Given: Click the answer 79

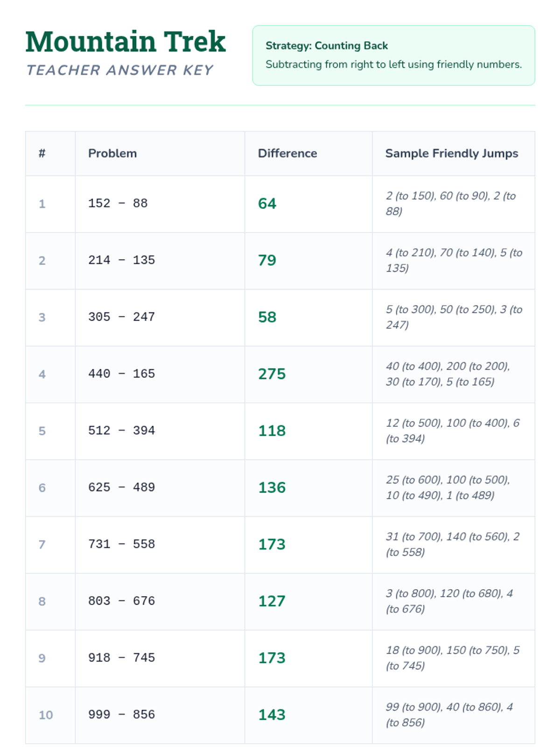Looking at the screenshot, I should pos(267,260).
